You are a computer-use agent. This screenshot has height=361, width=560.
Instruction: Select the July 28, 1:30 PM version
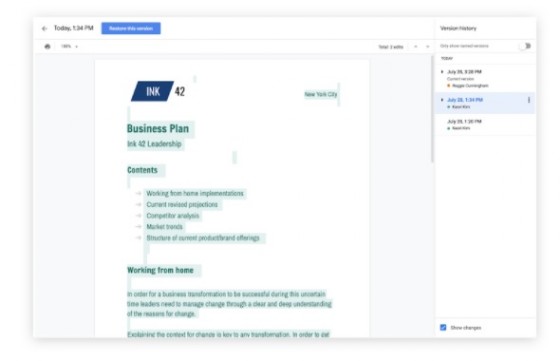point(485,125)
